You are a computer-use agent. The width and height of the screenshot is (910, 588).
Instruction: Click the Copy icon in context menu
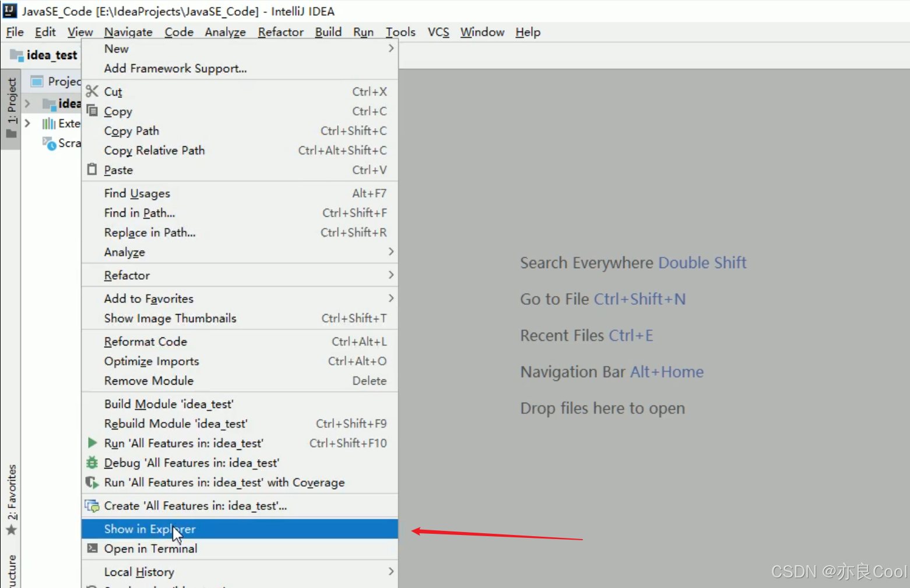click(92, 110)
